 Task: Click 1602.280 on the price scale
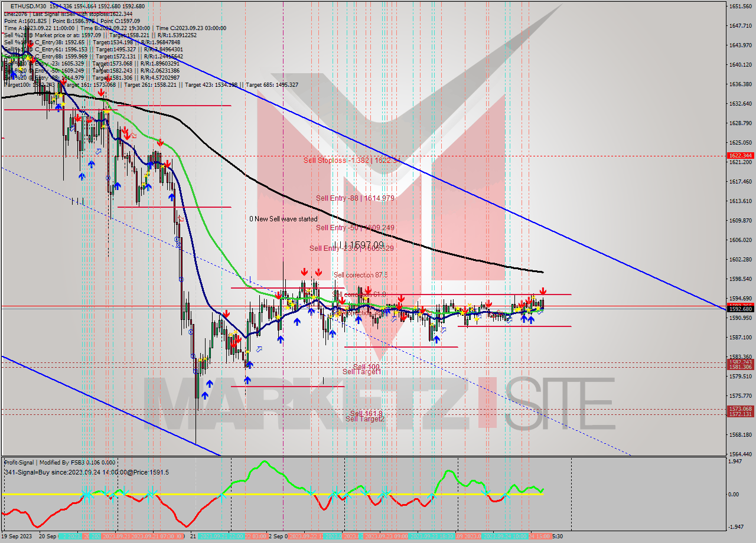click(740, 260)
